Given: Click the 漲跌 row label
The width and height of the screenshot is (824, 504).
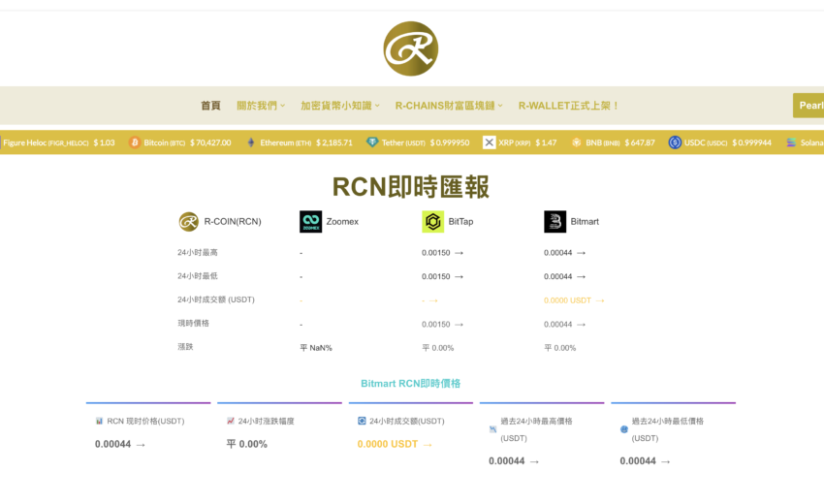Looking at the screenshot, I should (x=185, y=347).
